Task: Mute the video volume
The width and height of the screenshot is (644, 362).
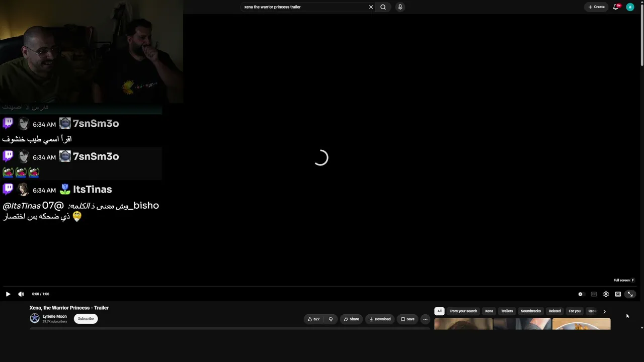Action: (x=21, y=294)
